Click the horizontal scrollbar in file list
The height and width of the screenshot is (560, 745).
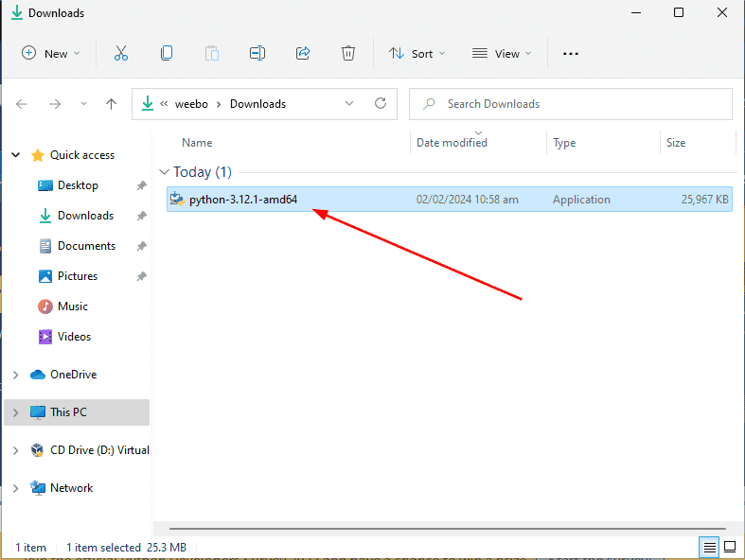(447, 528)
